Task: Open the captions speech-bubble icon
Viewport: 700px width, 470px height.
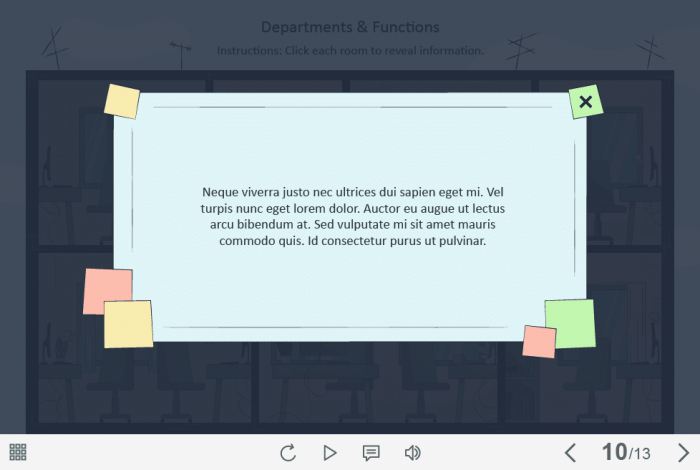Action: click(x=371, y=453)
